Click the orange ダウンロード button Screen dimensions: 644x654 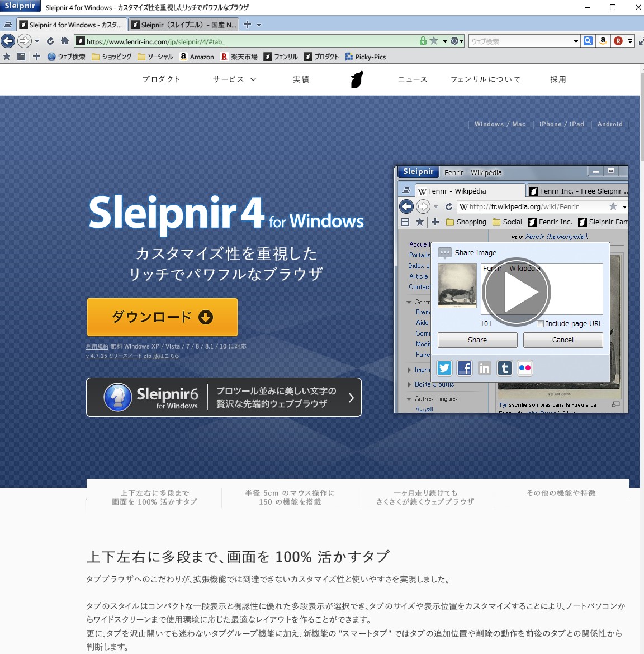click(x=162, y=317)
